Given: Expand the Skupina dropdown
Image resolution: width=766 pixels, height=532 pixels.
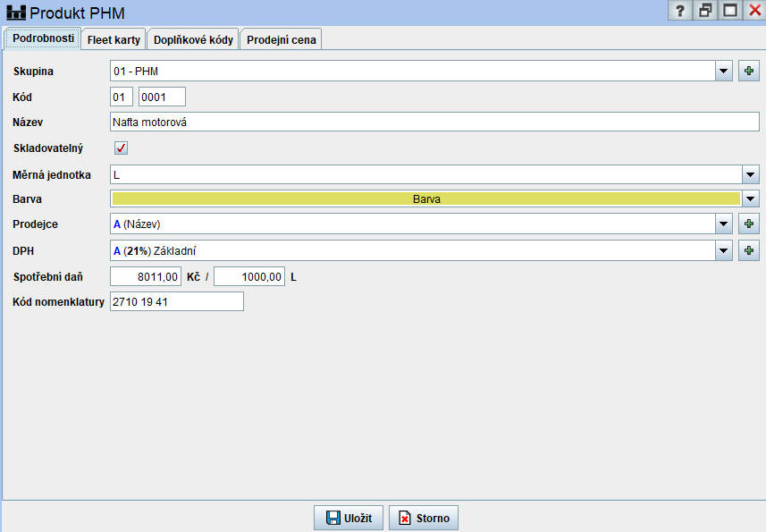Looking at the screenshot, I should (x=724, y=71).
